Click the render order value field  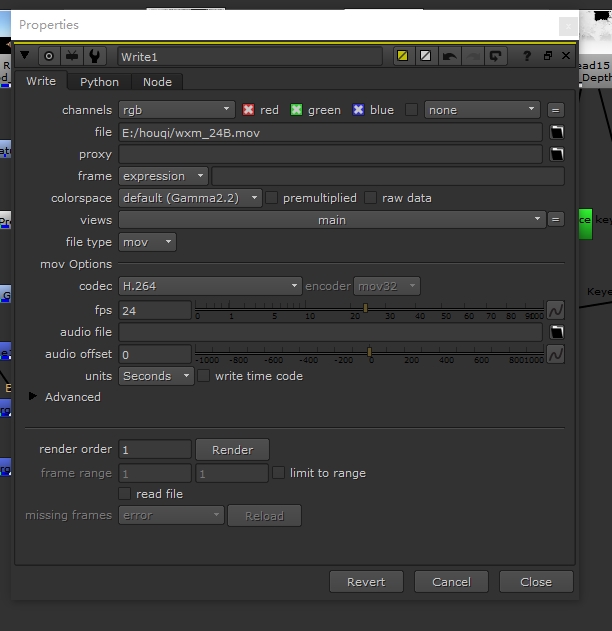tap(155, 450)
